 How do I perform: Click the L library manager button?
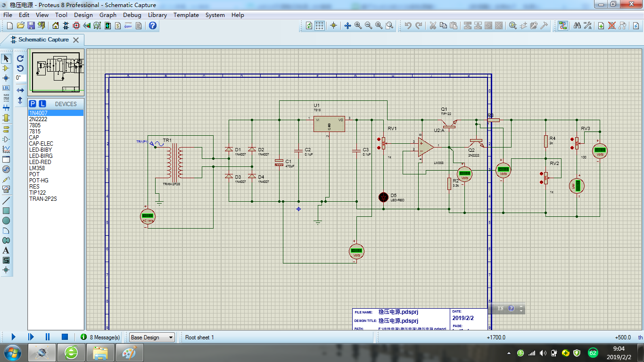click(42, 104)
